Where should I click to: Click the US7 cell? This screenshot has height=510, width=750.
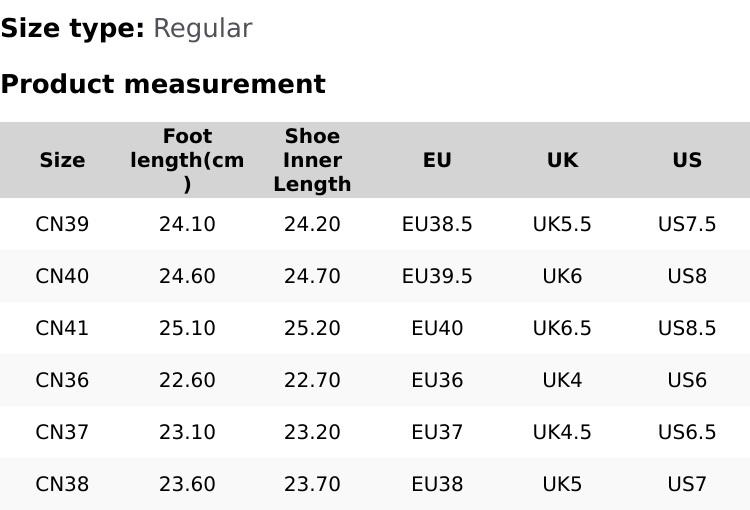(x=687, y=484)
